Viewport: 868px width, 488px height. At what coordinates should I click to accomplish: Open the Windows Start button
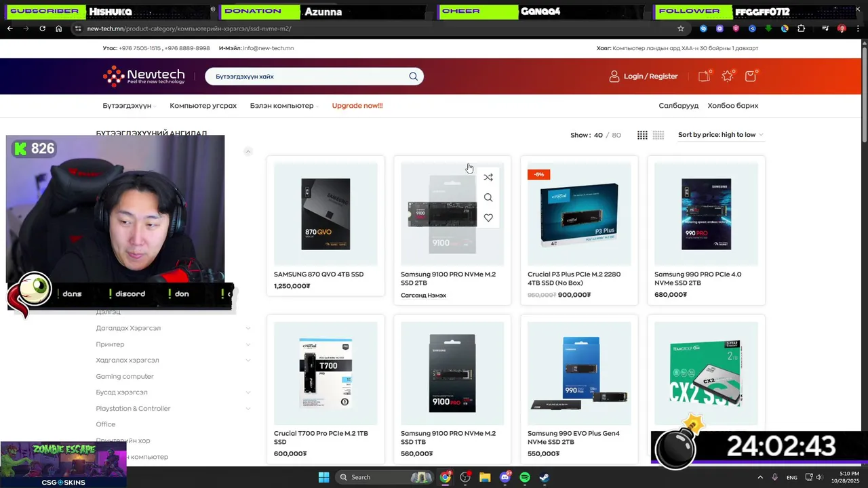[323, 477]
